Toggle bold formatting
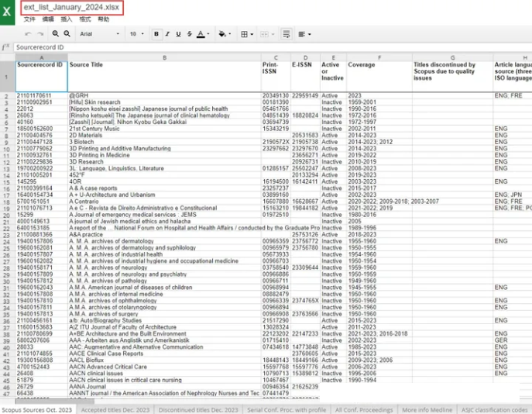Image resolution: width=532 pixels, height=414 pixels. click(156, 34)
